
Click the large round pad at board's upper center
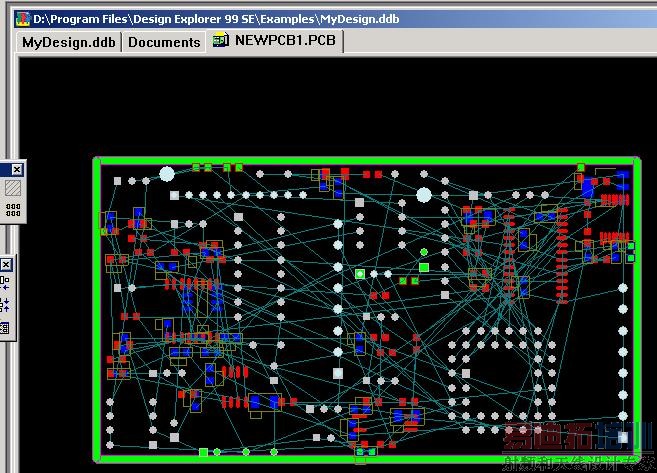(424, 195)
